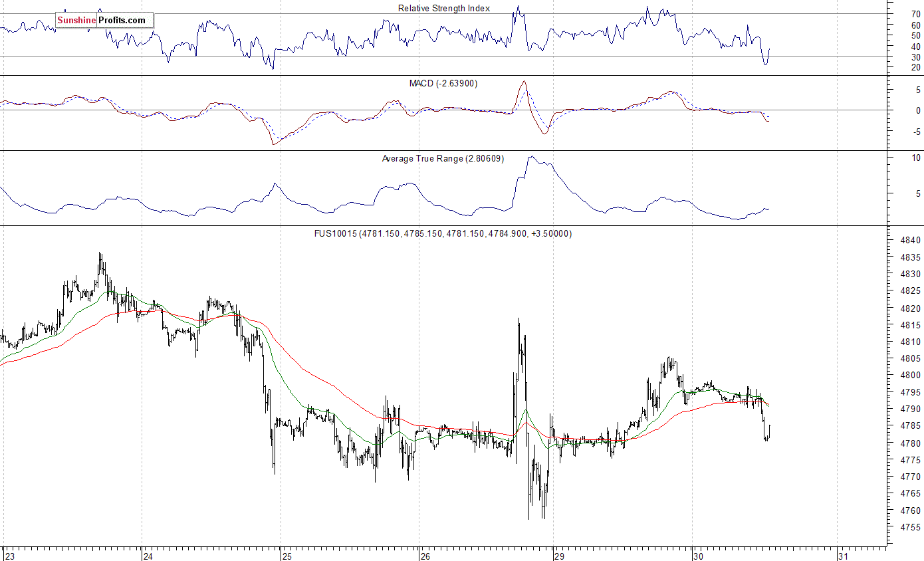Image resolution: width=924 pixels, height=561 pixels.
Task: Click the price axis value 4840
Action: coord(911,241)
